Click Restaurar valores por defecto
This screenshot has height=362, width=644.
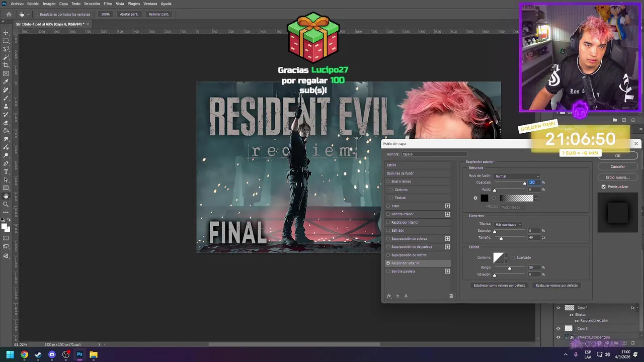coord(557,286)
